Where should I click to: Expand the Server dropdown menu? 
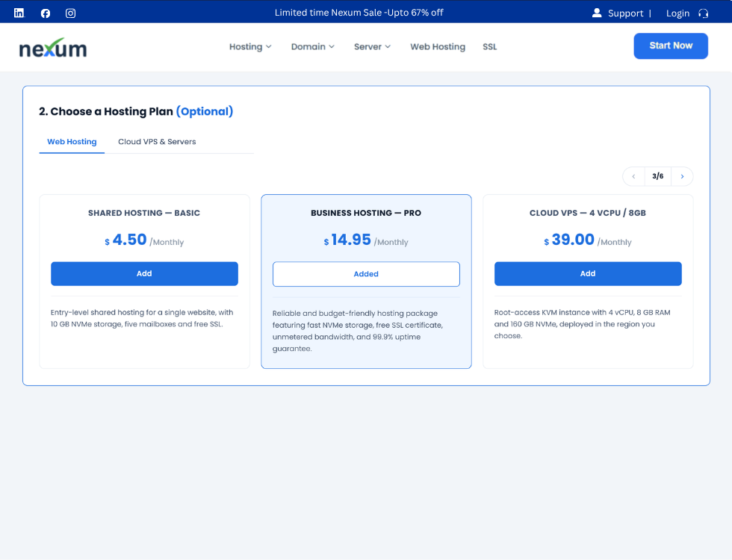(372, 46)
